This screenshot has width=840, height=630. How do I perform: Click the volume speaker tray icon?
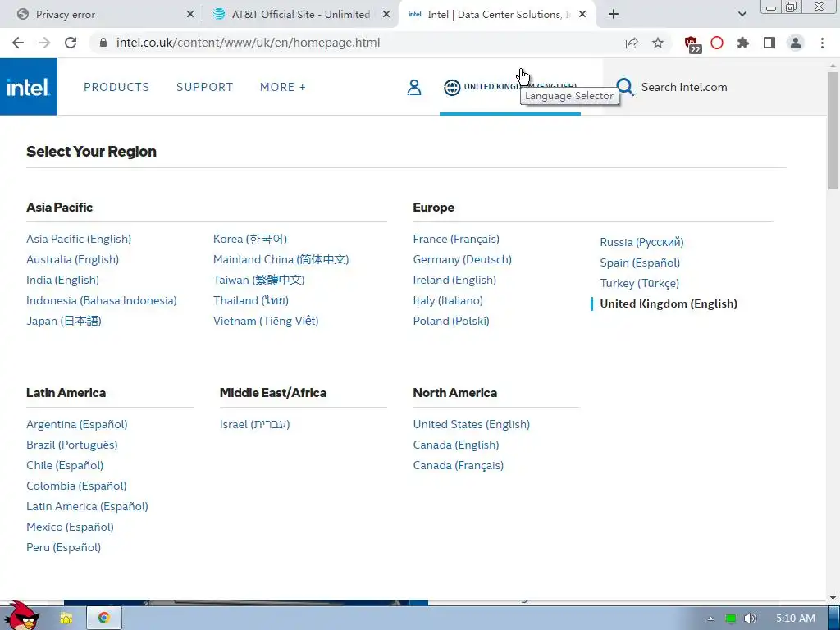click(x=751, y=619)
